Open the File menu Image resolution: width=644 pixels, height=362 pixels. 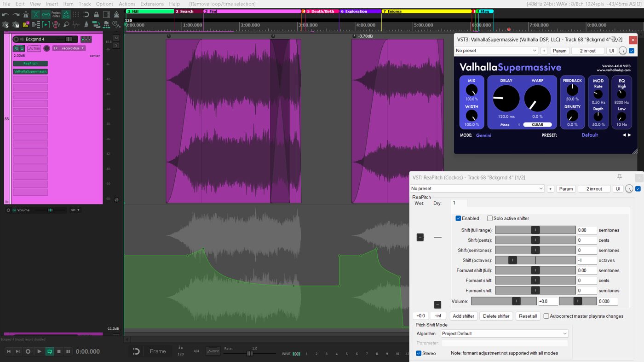tap(6, 4)
